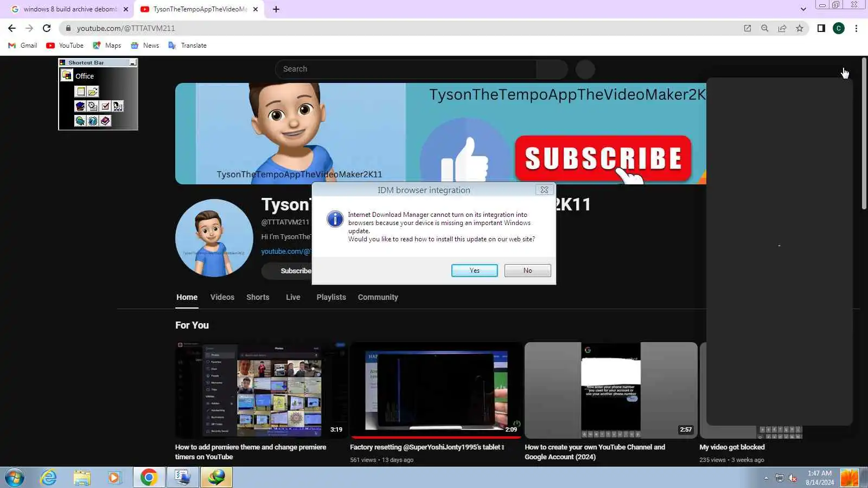
Task: Click the address bar URL
Action: pos(126,28)
